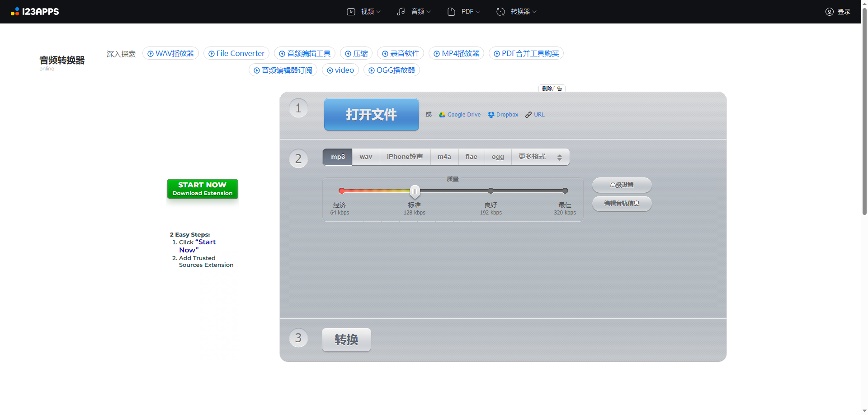Set quality slider to 320 kbps point
Image resolution: width=868 pixels, height=415 pixels.
(565, 191)
